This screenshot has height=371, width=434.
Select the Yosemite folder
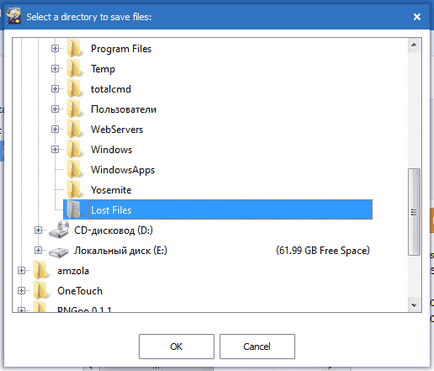[x=111, y=190]
